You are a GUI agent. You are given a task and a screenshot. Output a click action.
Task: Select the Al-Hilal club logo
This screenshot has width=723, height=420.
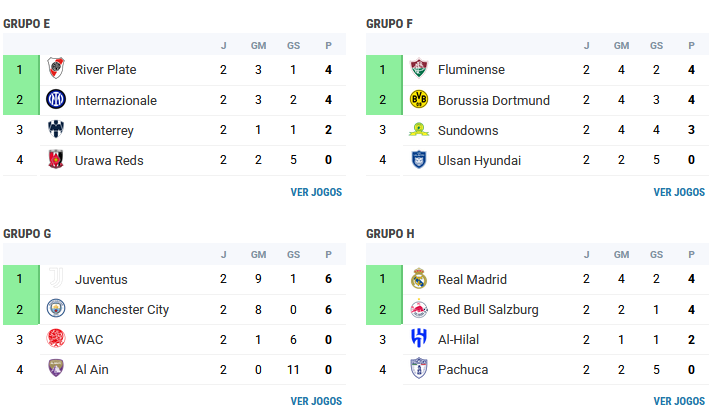point(419,338)
